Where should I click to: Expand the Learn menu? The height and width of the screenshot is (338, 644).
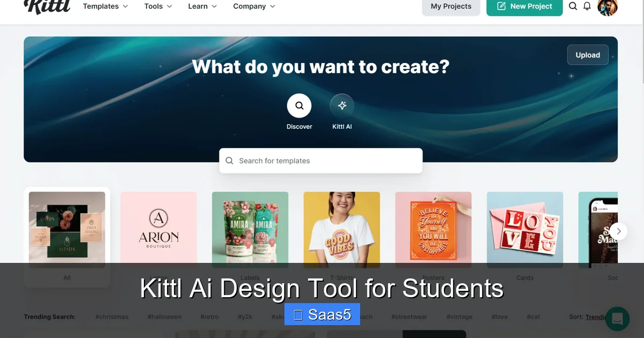202,6
